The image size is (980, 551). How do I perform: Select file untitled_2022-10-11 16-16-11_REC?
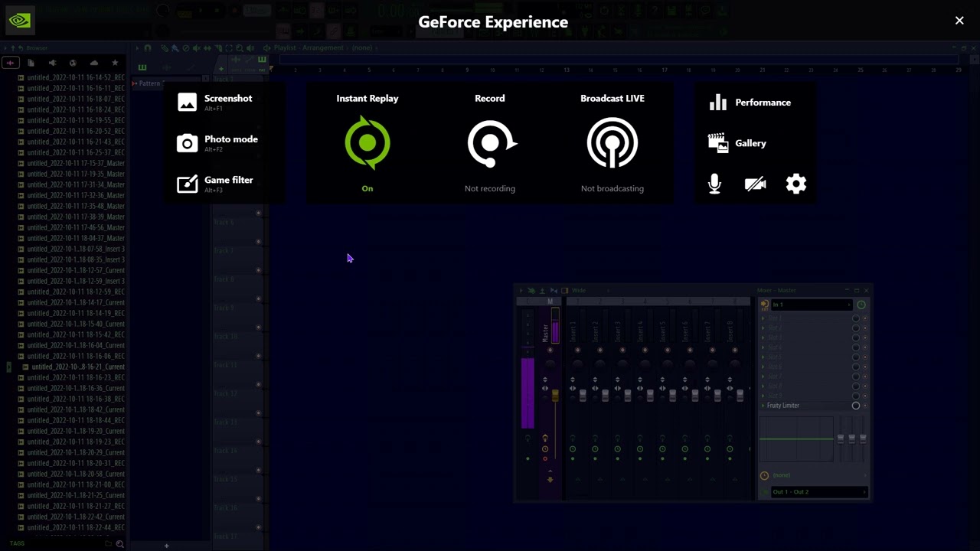(71, 88)
